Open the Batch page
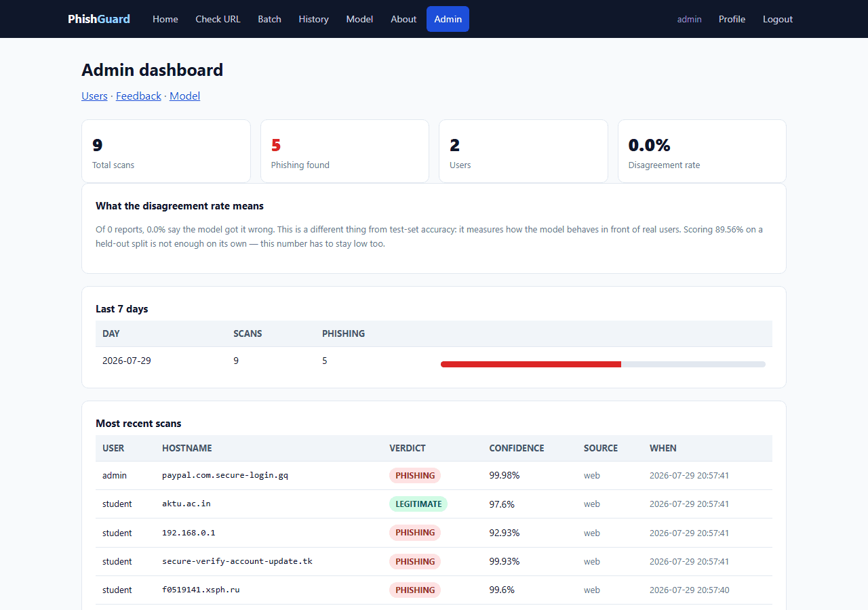 click(x=269, y=19)
